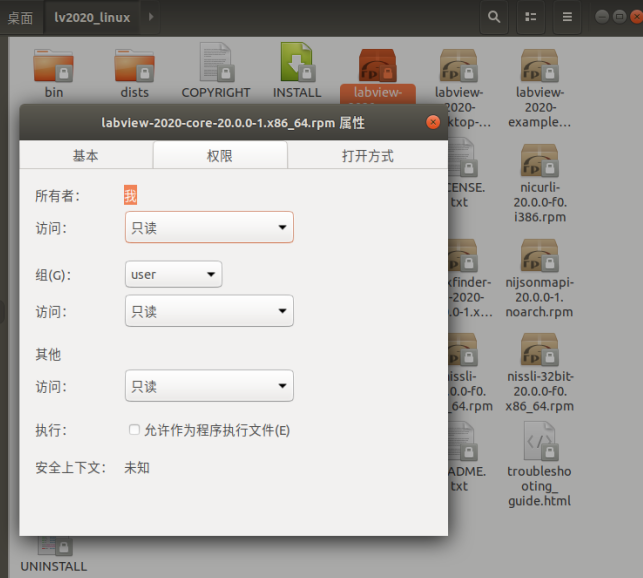Open the group access dropdown

tap(209, 311)
